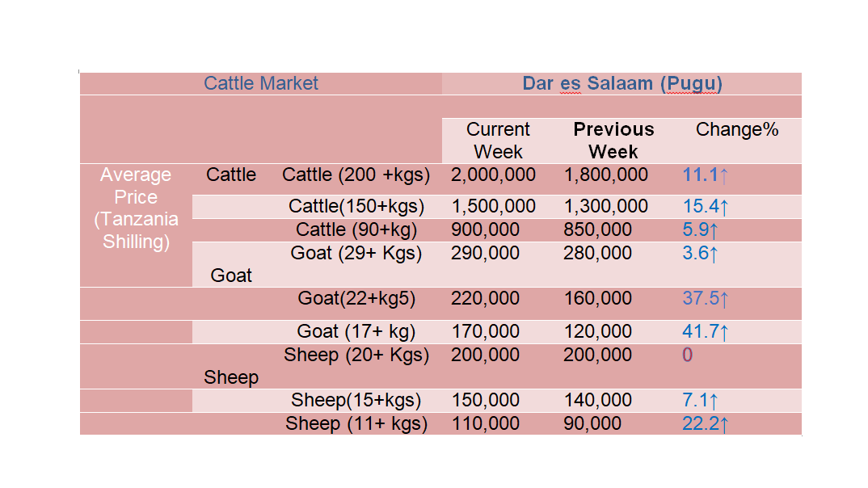Click the Change% column header

(x=737, y=129)
